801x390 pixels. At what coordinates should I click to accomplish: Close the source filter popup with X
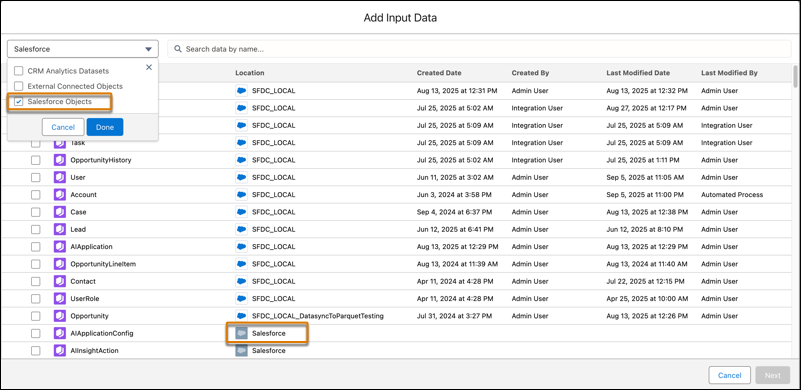coord(149,67)
